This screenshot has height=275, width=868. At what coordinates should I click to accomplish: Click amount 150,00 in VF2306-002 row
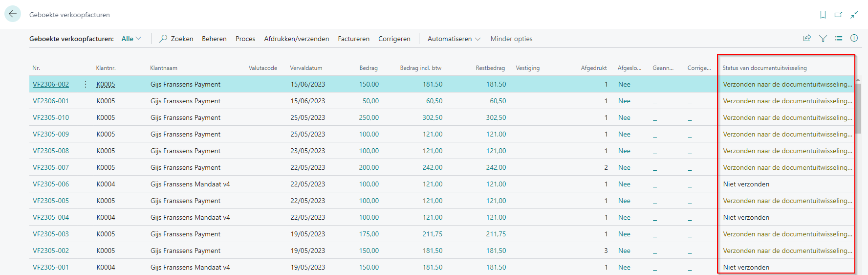click(x=369, y=84)
